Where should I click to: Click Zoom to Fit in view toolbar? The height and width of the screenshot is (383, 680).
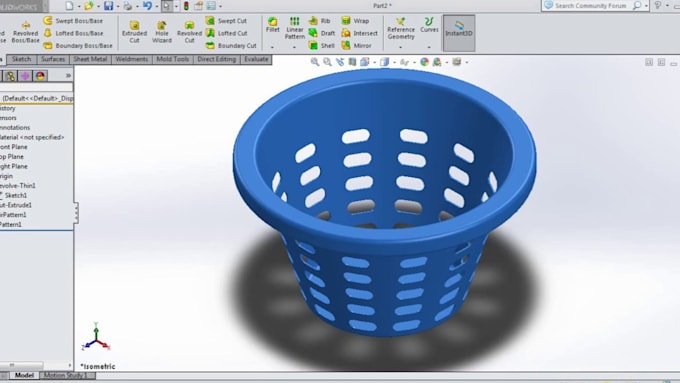click(315, 62)
